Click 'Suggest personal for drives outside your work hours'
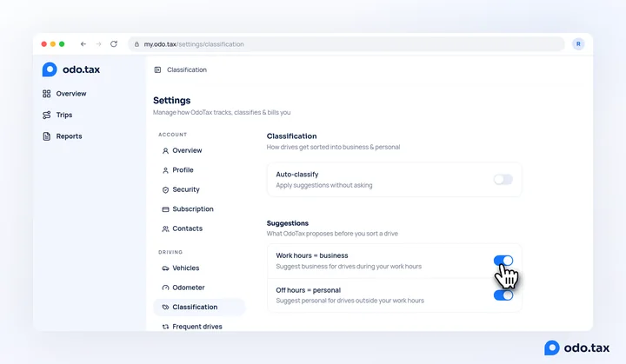Screen dimensions: 626x364 (350, 301)
